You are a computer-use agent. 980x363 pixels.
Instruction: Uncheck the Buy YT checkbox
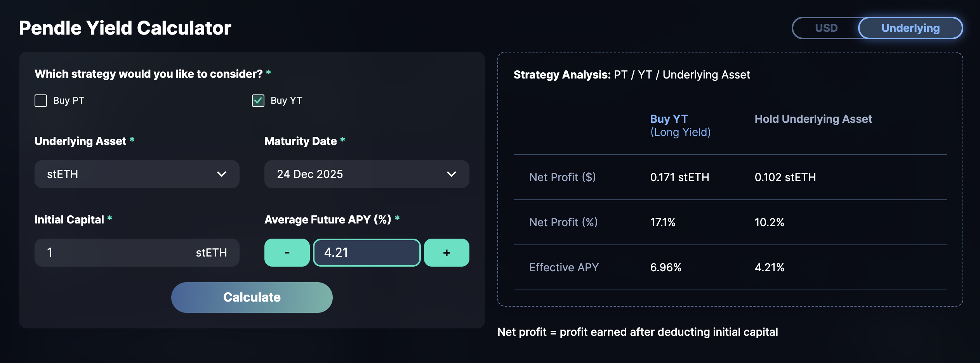tap(258, 101)
